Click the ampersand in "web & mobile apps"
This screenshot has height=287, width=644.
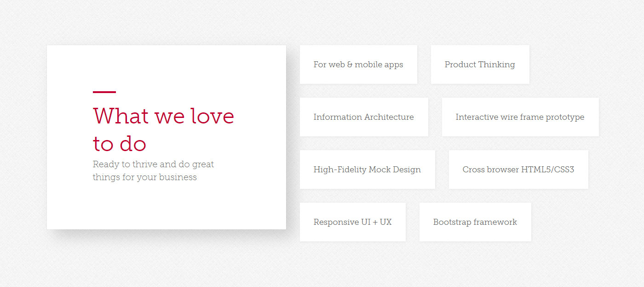pyautogui.click(x=350, y=64)
